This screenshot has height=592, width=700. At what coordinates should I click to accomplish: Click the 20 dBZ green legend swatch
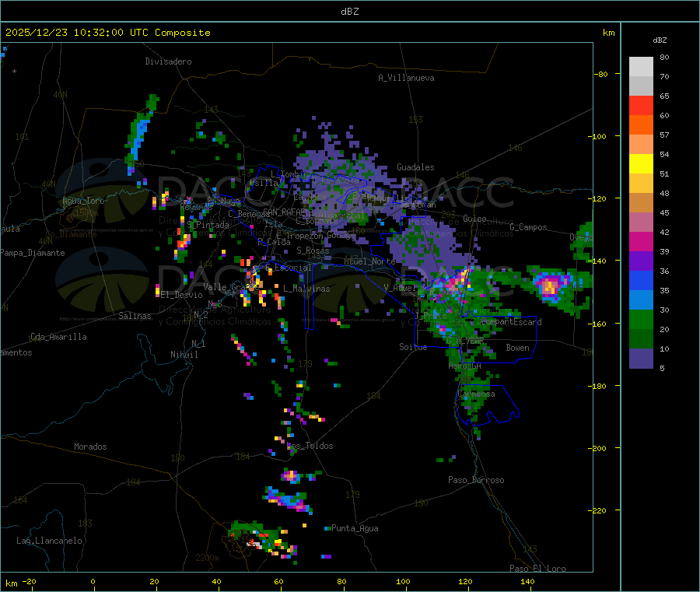(641, 339)
